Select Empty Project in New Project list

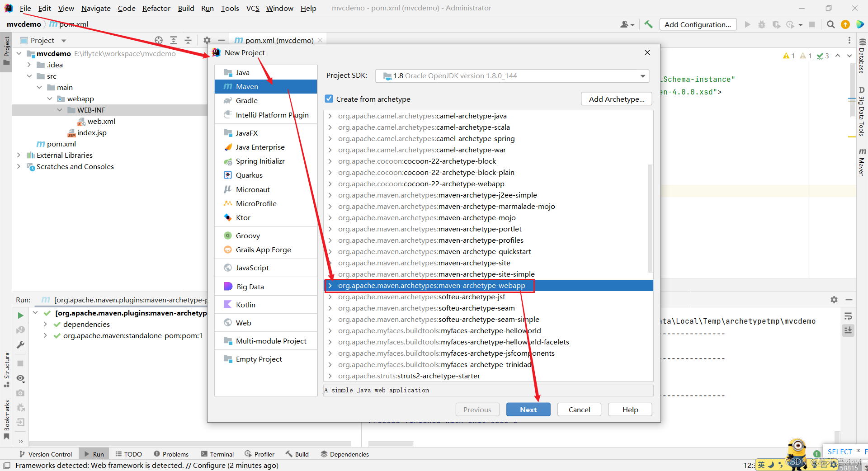coord(266,359)
